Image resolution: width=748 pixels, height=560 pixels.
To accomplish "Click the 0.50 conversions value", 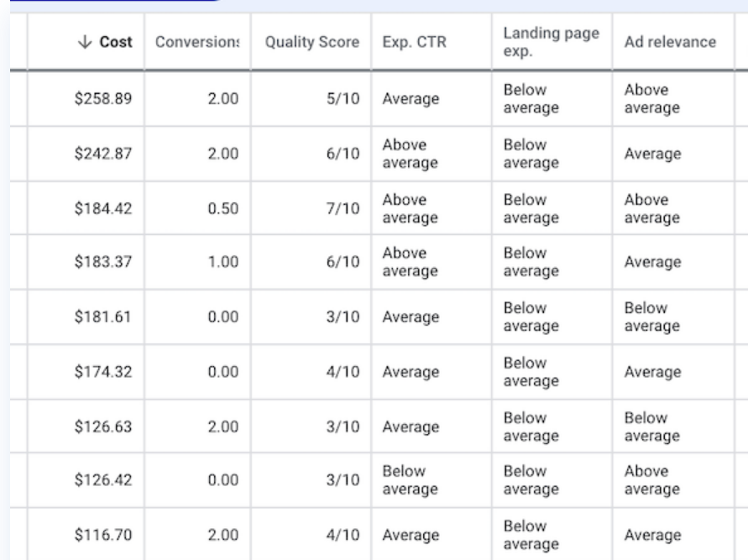I will [222, 208].
